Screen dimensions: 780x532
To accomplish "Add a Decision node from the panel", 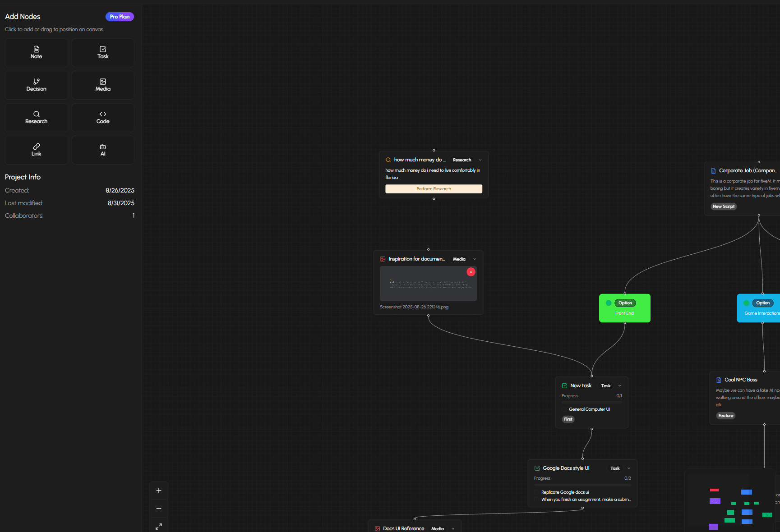I will tap(36, 85).
